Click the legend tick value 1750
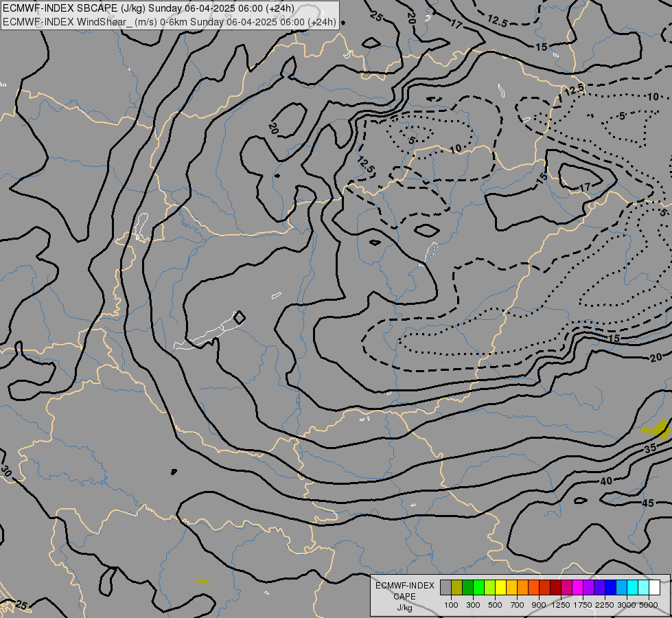 pos(583,605)
